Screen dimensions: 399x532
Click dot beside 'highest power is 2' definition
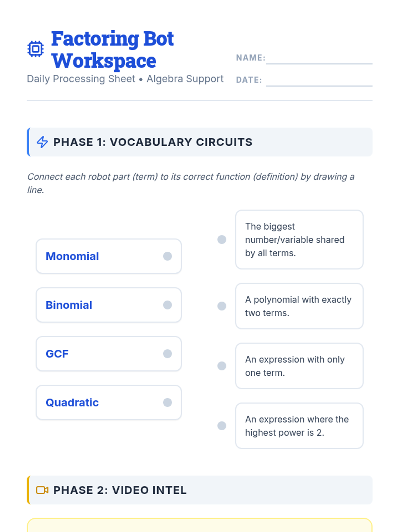pos(222,426)
